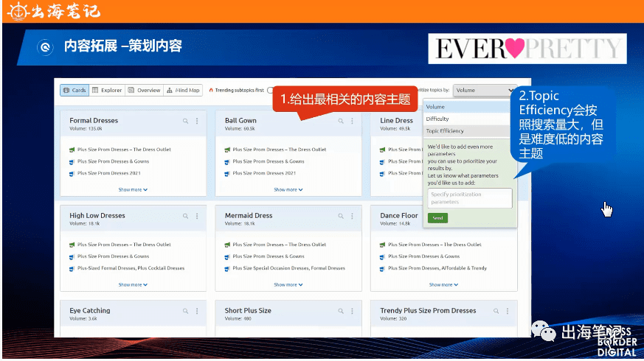Open Eye Catching card title
644x361 pixels.
tap(90, 311)
